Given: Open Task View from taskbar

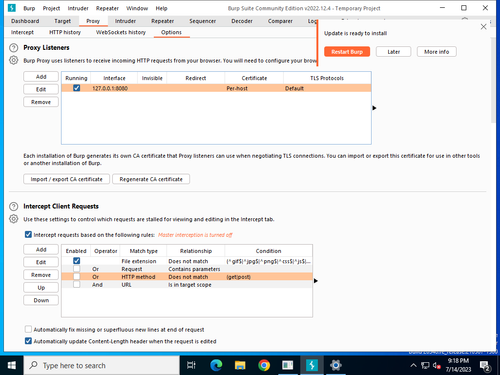Looking at the screenshot, I should 191,365.
